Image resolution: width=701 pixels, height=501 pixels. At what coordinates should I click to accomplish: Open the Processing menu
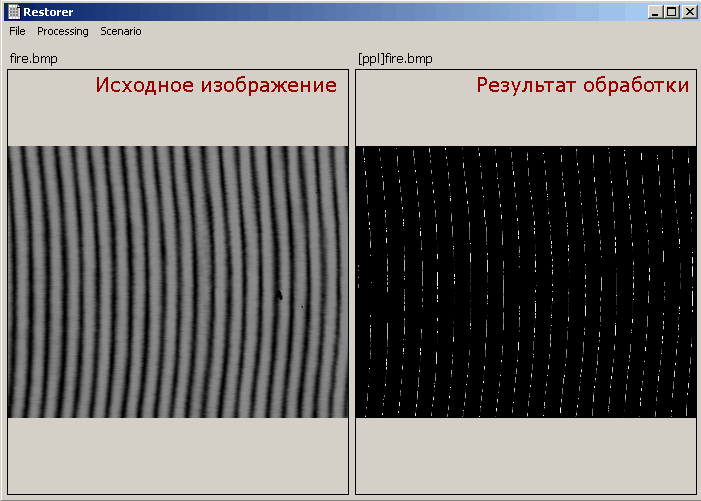63,31
